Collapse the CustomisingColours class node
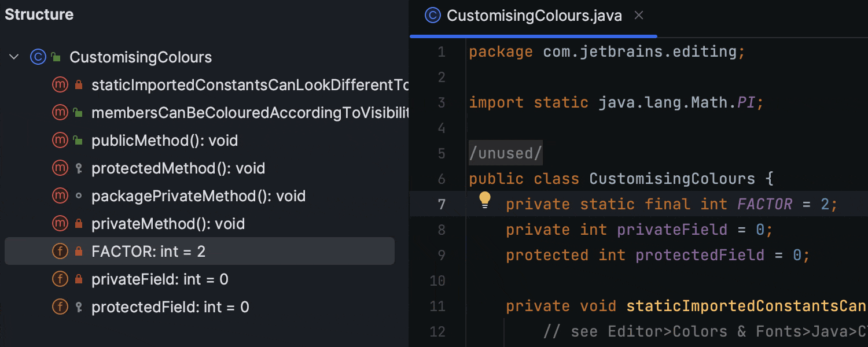Viewport: 868px width, 347px height. tap(14, 57)
